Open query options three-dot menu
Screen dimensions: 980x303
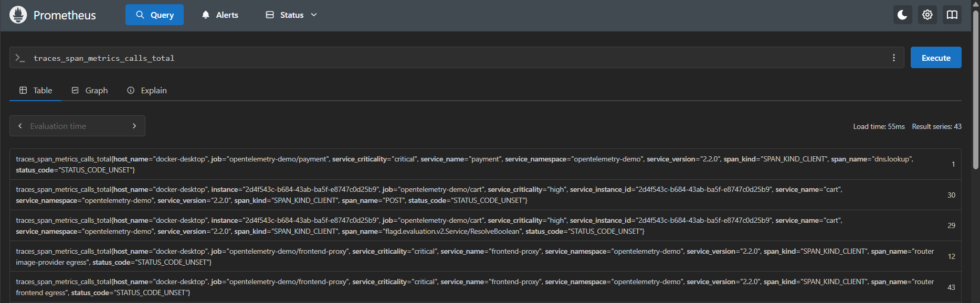pyautogui.click(x=894, y=58)
